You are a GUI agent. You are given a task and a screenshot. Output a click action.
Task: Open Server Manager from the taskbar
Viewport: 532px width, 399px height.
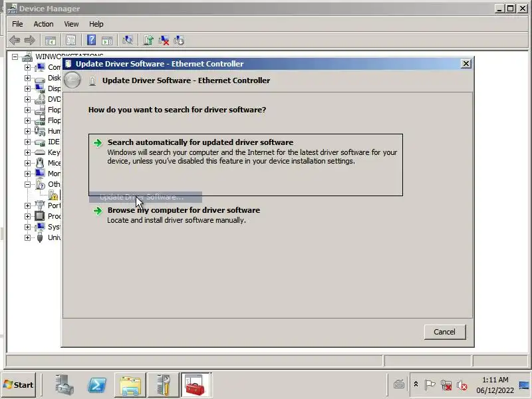tap(65, 385)
